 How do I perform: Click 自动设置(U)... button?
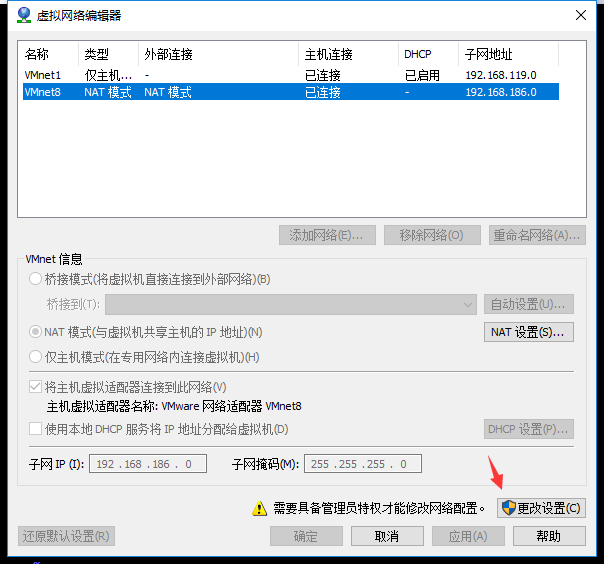(x=528, y=304)
